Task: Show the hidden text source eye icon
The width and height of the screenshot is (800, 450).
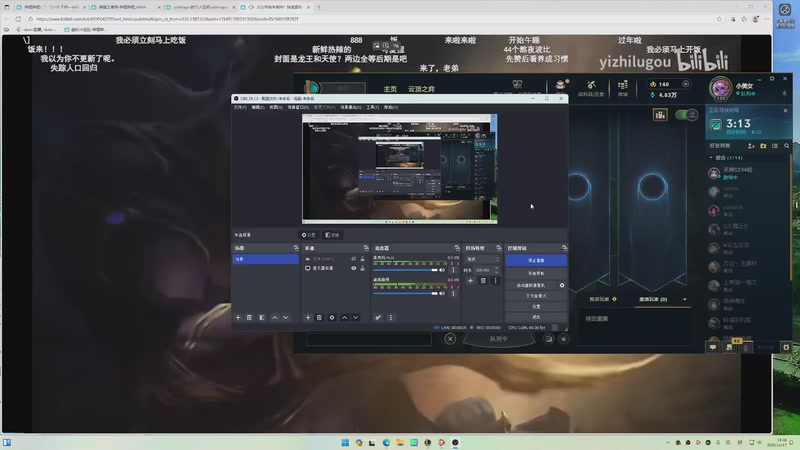Action: pos(354,259)
